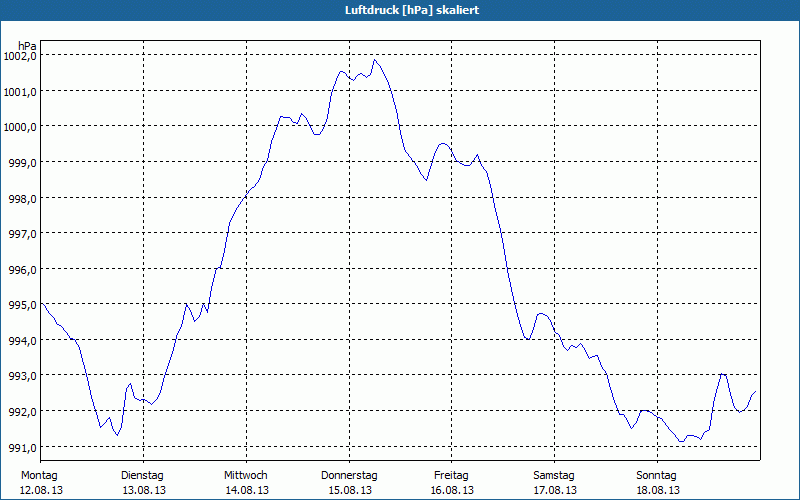Click the 'Luftdruck [hPa] skaliert' chart title
This screenshot has width=800, height=500.
(412, 10)
